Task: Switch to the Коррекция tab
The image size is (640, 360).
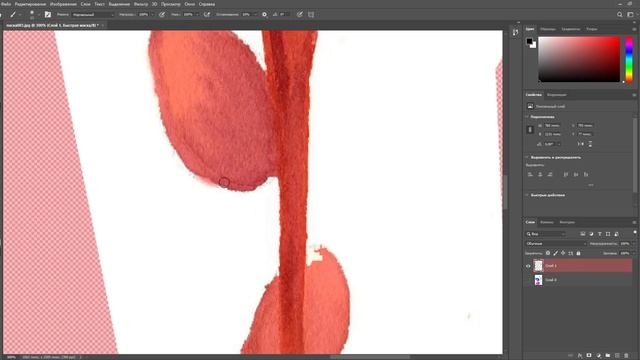Action: [x=556, y=95]
